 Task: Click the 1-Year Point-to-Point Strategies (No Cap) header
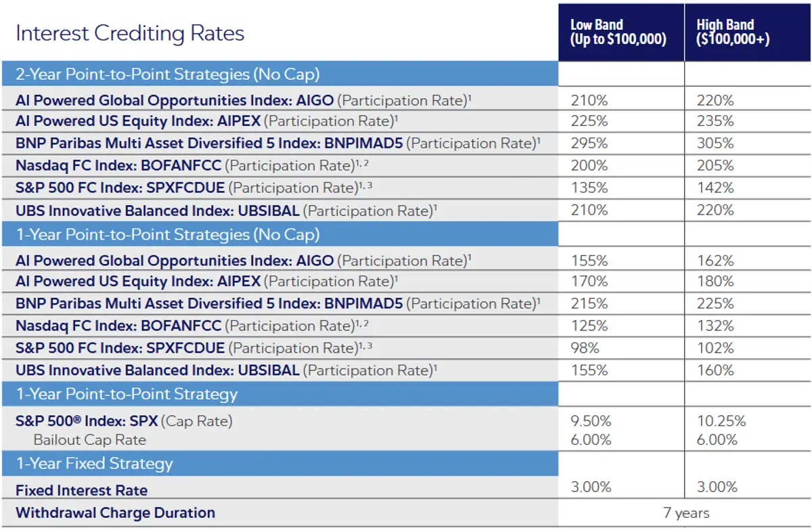pyautogui.click(x=168, y=235)
